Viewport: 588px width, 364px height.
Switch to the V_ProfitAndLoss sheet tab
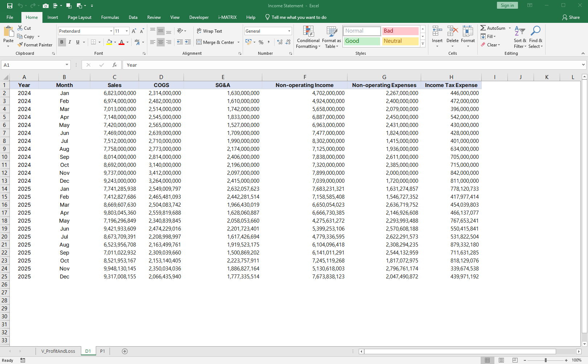[58, 351]
